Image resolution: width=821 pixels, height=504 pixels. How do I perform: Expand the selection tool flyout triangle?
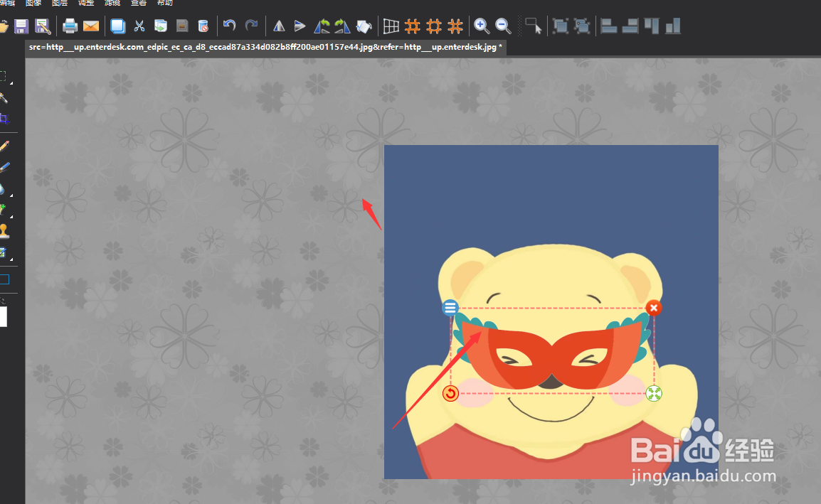[11, 83]
